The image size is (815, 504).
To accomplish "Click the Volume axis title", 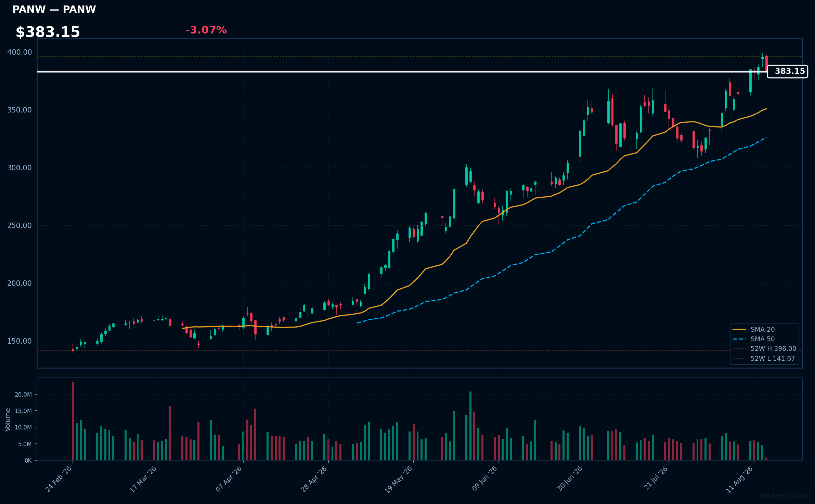I will [8, 420].
